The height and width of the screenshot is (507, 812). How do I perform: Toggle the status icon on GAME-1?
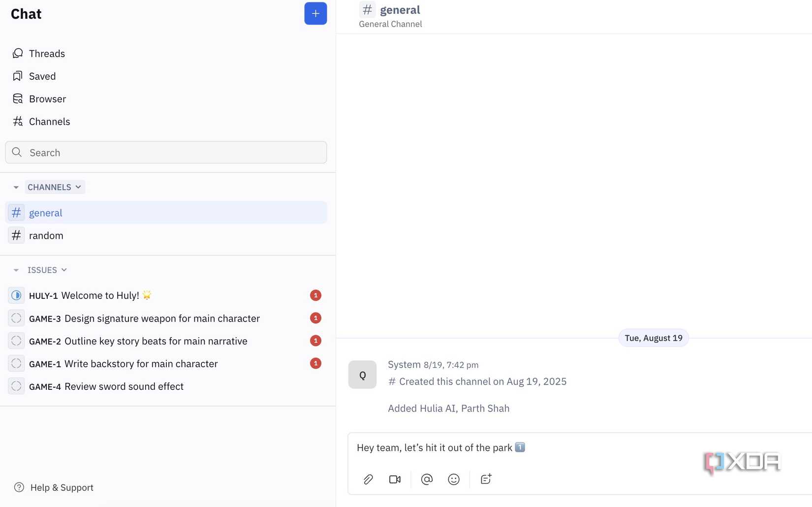click(16, 363)
